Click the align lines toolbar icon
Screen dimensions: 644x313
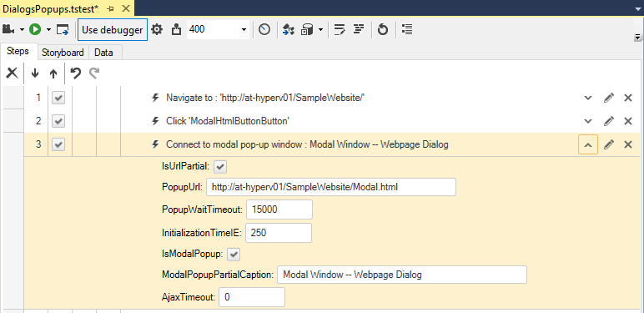pyautogui.click(x=360, y=29)
